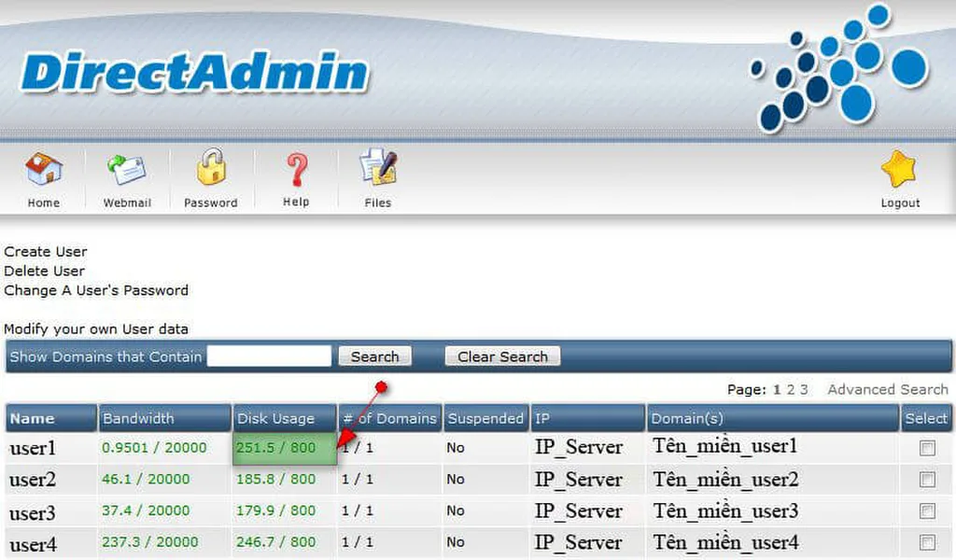Screen dimensions: 956x560
Task: Open the Help question mark icon
Action: 296,170
